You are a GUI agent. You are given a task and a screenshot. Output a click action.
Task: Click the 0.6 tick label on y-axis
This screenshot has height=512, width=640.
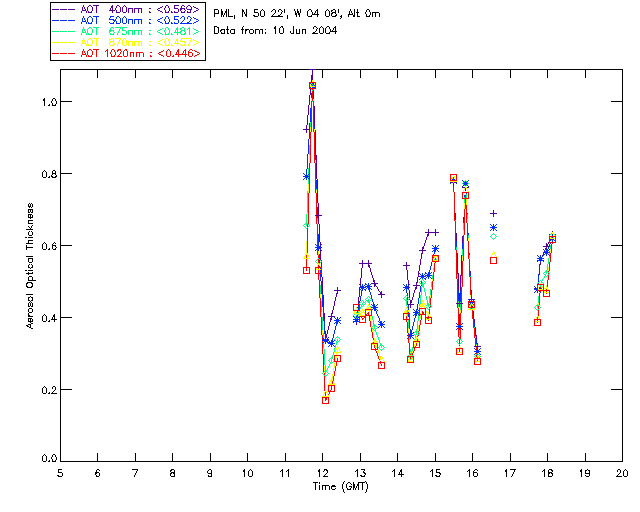[x=46, y=246]
